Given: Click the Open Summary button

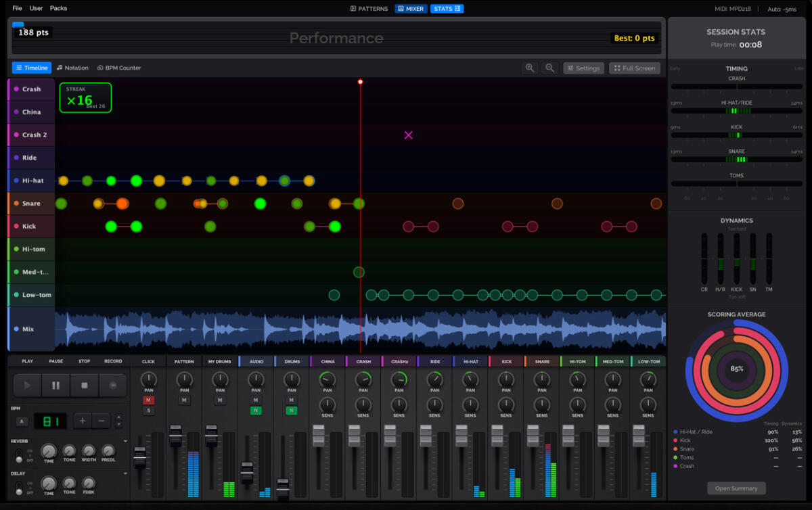Looking at the screenshot, I should (736, 488).
